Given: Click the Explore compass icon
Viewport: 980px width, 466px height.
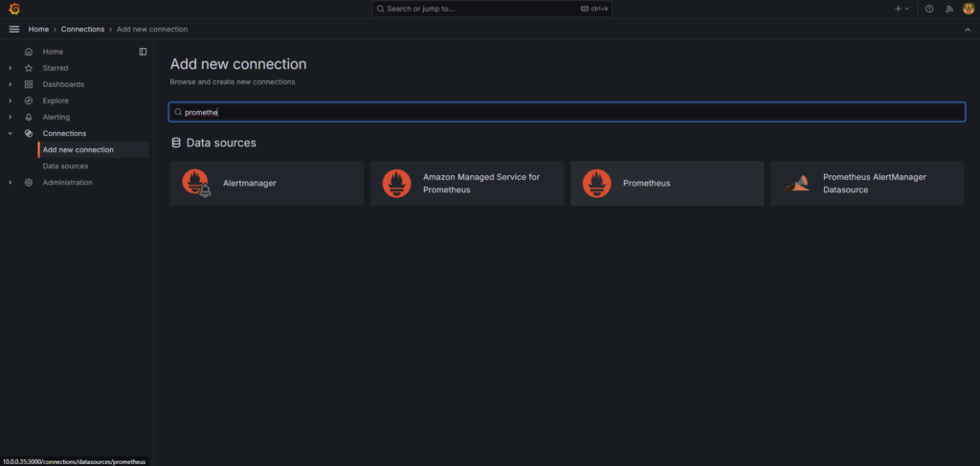Looking at the screenshot, I should pyautogui.click(x=28, y=100).
